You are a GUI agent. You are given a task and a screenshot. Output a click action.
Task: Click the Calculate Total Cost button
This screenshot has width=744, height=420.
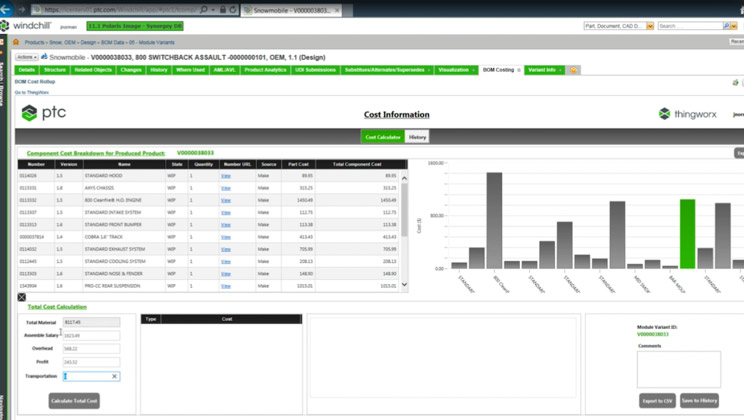(x=74, y=401)
